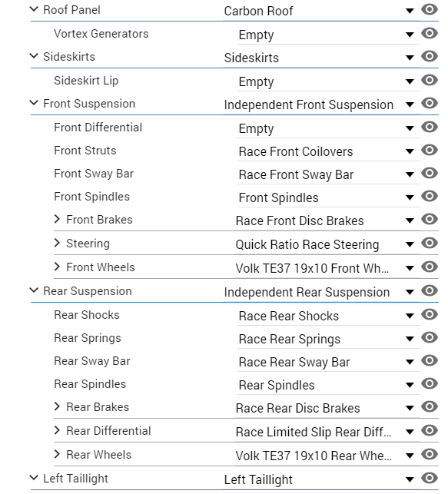The width and height of the screenshot is (448, 494).
Task: Open the Front Differential Empty dropdown
Action: tap(329, 128)
